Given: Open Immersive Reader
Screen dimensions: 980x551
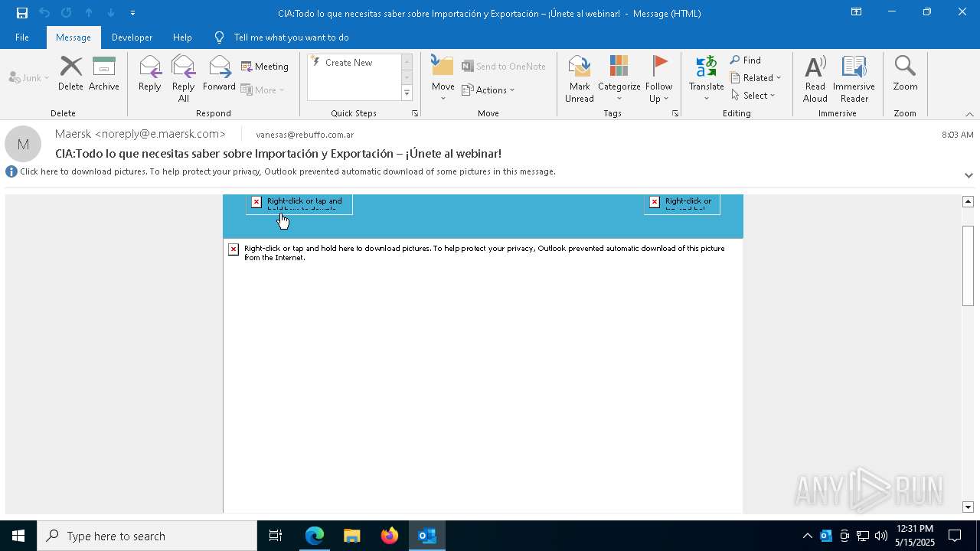Looking at the screenshot, I should [854, 79].
